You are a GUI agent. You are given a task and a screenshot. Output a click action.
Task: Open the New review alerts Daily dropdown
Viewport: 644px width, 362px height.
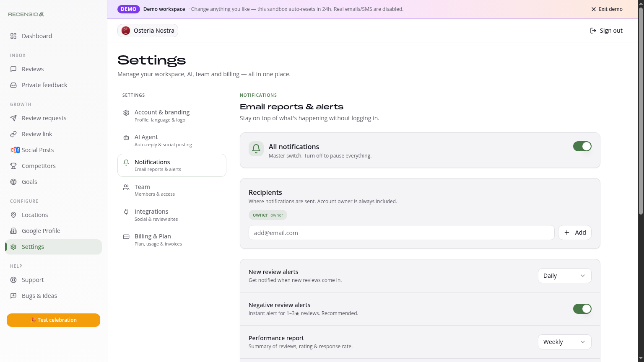pos(565,276)
